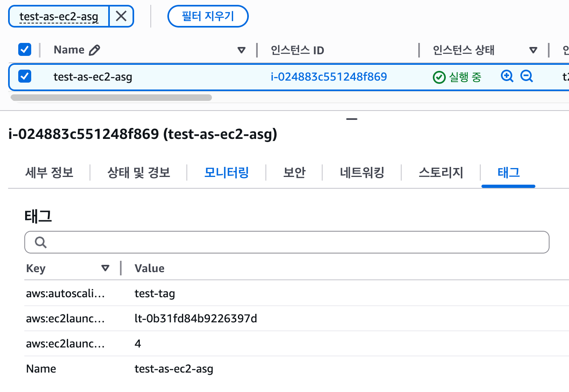Click the aws:ec2launc… key beside value 4
The image size is (569, 392).
click(65, 343)
